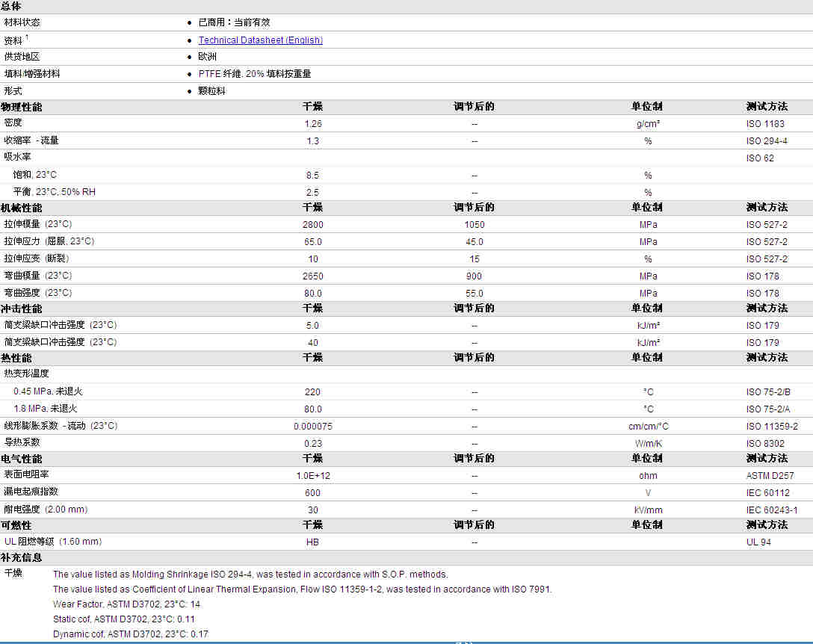
Task: Click the 总体 section header
Action: (x=11, y=6)
